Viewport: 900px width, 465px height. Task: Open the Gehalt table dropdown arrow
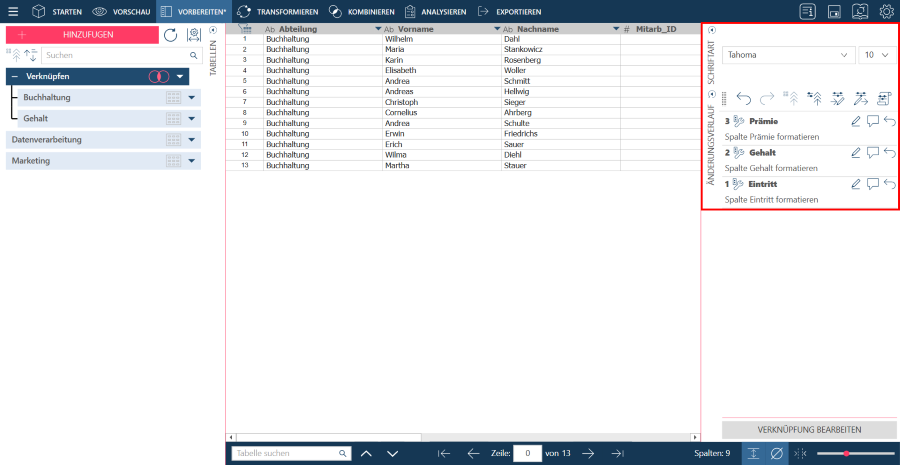(x=192, y=119)
